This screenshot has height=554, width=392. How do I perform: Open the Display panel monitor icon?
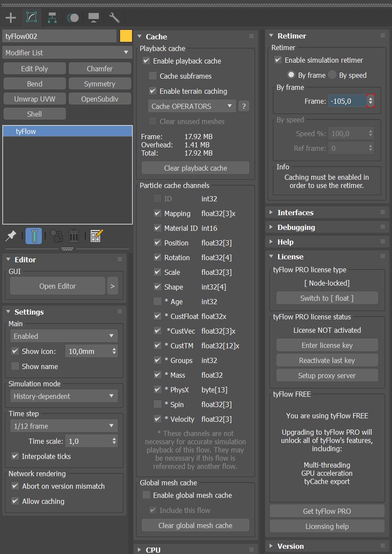coord(94,18)
